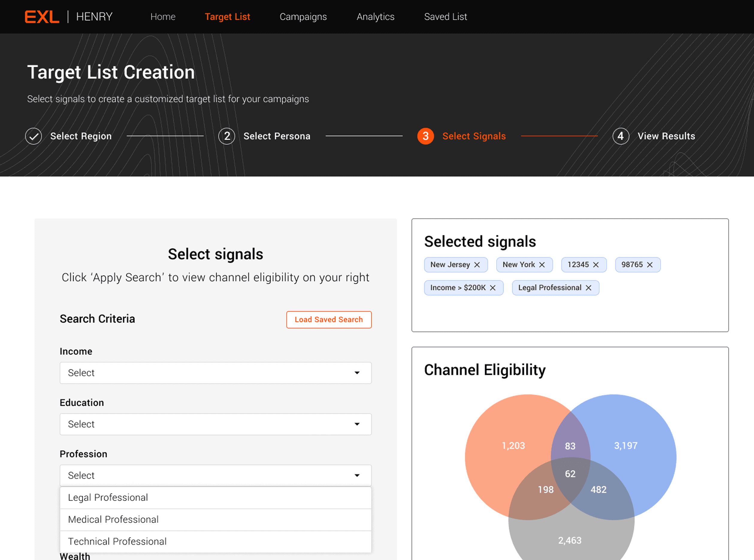754x560 pixels.
Task: Click the Load Saved Search button
Action: click(329, 320)
